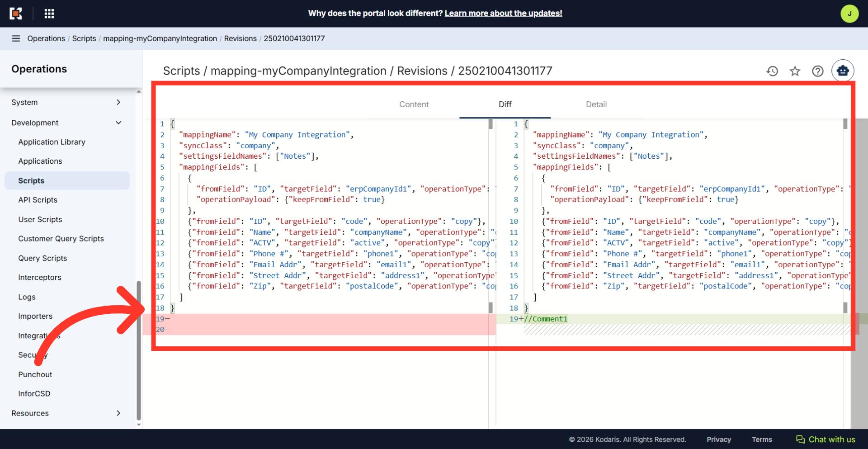Image resolution: width=868 pixels, height=449 pixels.
Task: Click "settingsFieldNames" line in left pane
Action: (249, 156)
